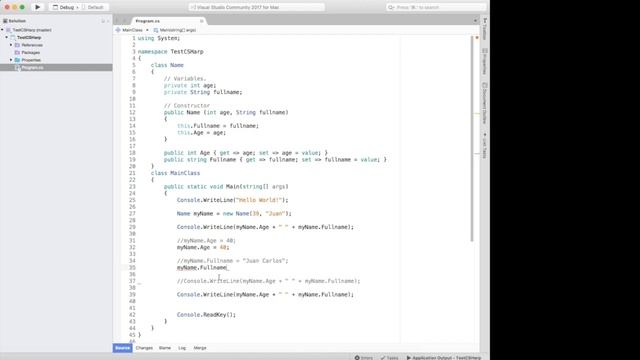This screenshot has width=640, height=360.
Task: Close the Solution pad
Action: pyautogui.click(x=108, y=21)
